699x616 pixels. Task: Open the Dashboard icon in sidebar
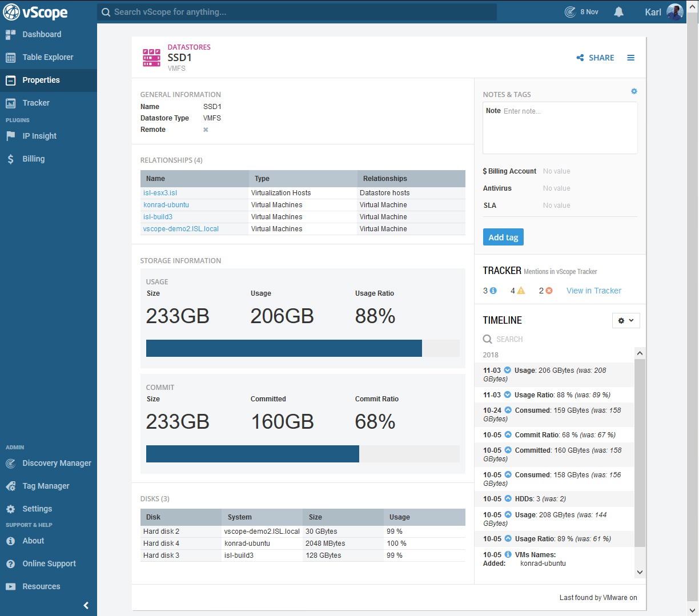point(10,35)
